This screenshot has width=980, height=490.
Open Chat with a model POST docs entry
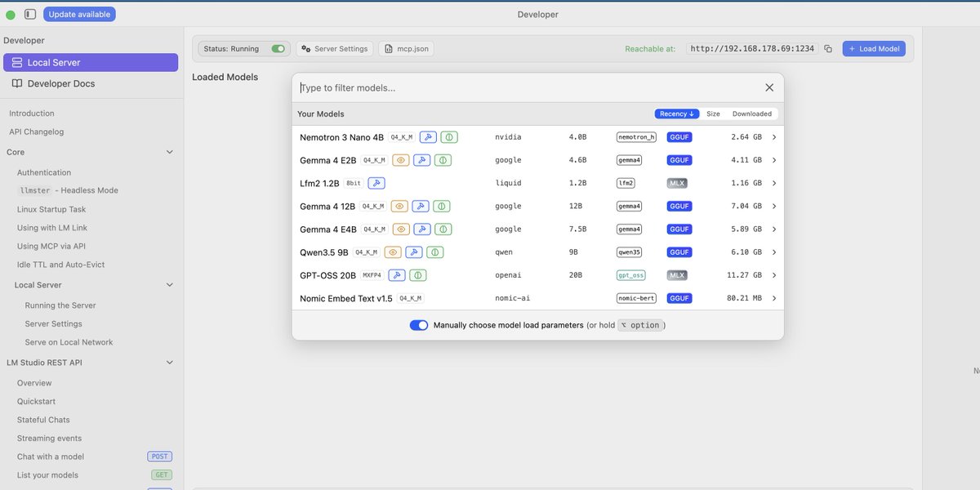tap(94, 457)
